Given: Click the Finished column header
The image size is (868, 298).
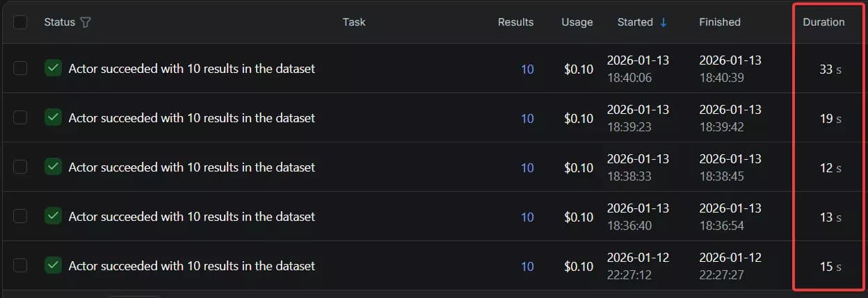Looking at the screenshot, I should coord(719,22).
